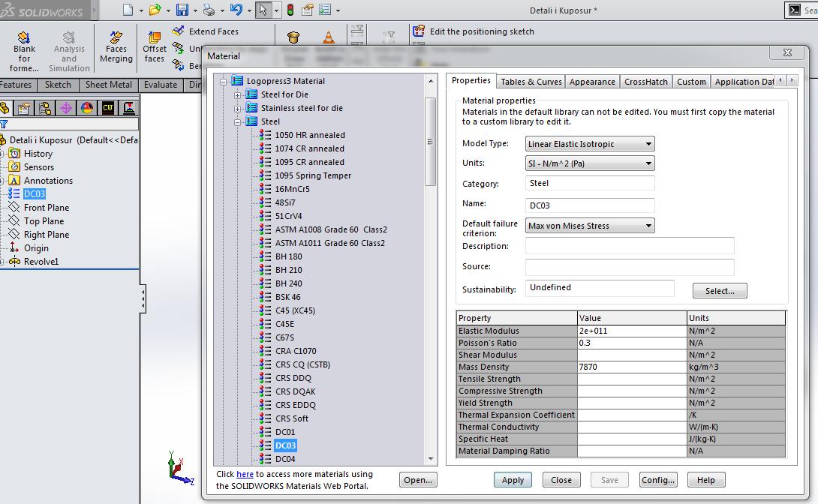This screenshot has width=818, height=504.
Task: Collapse the Logopress3 Material library node
Action: [224, 81]
